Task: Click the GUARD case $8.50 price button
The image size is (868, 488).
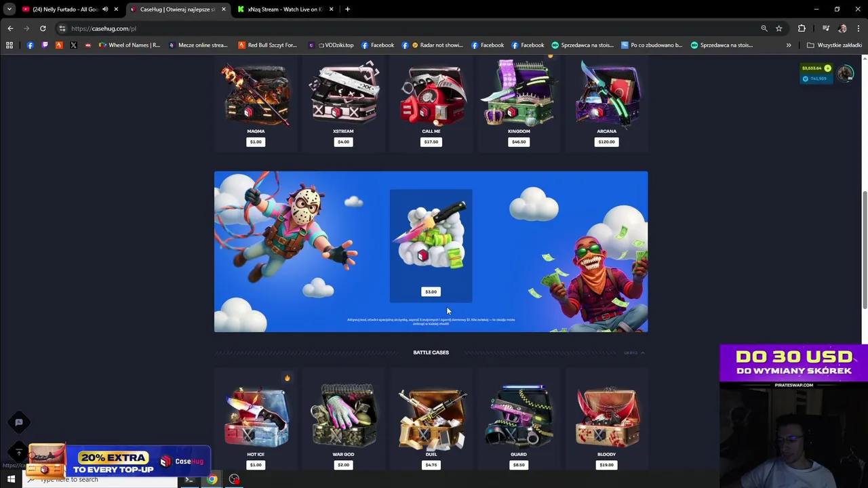Action: (x=519, y=465)
